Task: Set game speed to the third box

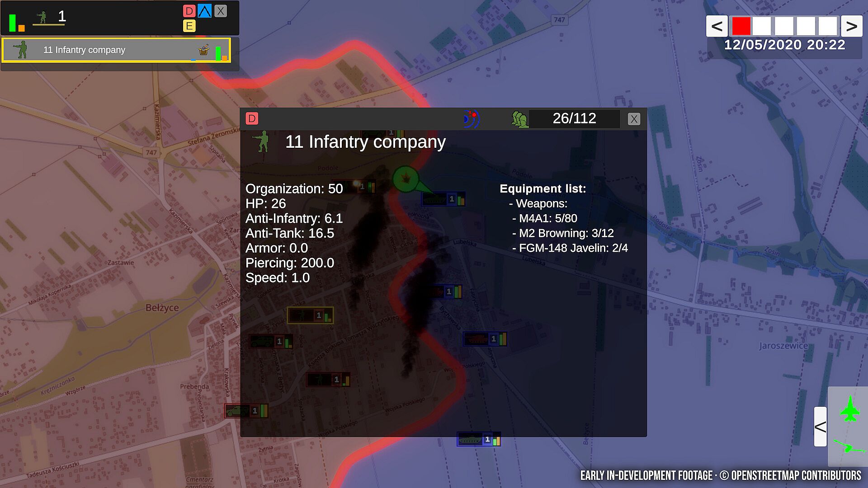Action: (784, 26)
